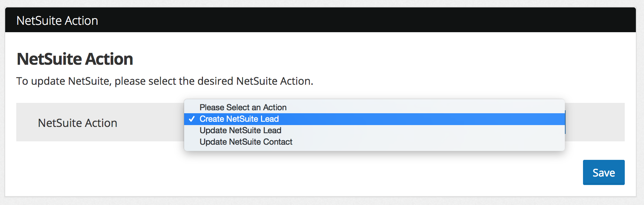Click the gray row left of the field label
The width and height of the screenshot is (644, 205).
[x=27, y=122]
